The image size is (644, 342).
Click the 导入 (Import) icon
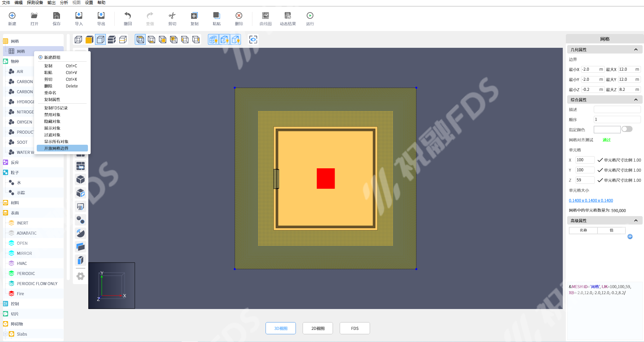click(79, 15)
